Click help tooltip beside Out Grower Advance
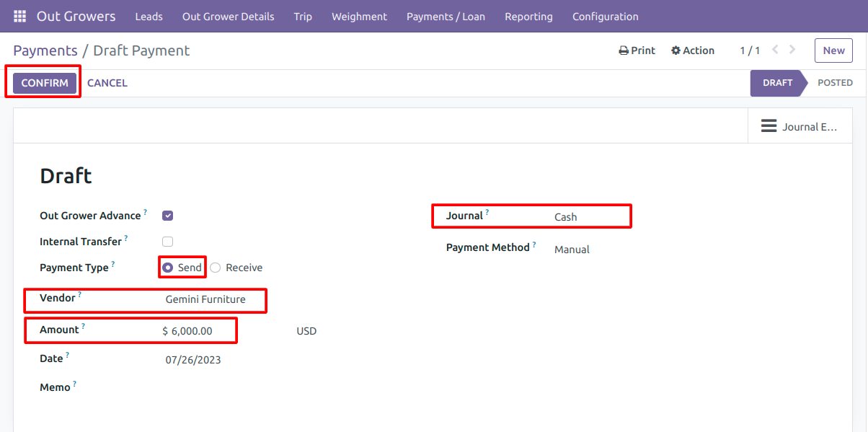This screenshot has width=868, height=432. 145,212
